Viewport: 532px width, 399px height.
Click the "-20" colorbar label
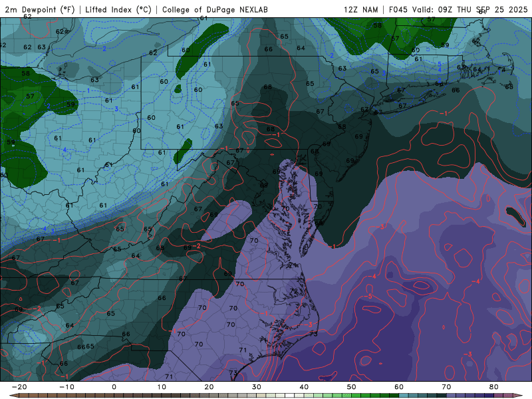click(19, 387)
